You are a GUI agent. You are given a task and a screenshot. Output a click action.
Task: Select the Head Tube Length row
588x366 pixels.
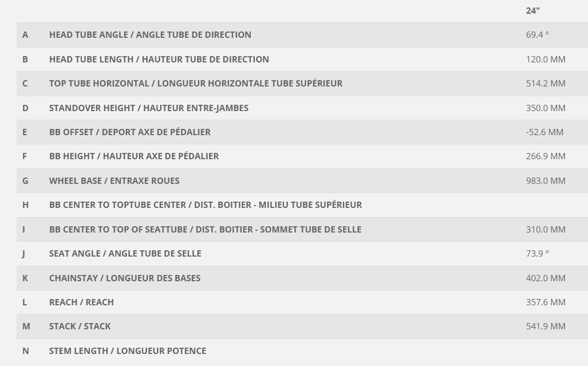tap(302, 59)
